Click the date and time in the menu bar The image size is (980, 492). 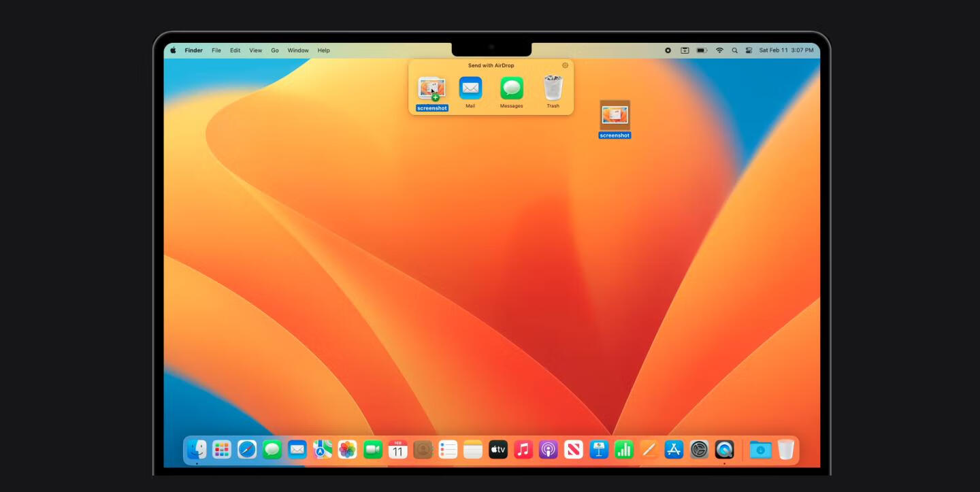786,50
